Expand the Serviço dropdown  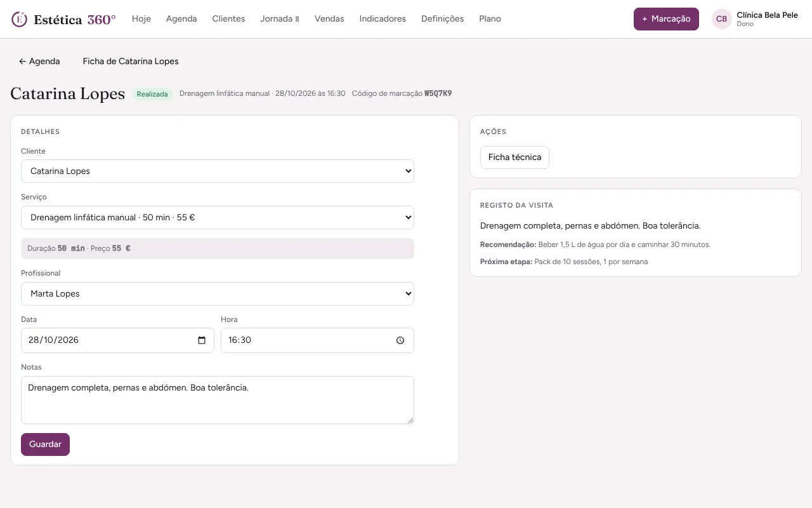pos(218,218)
